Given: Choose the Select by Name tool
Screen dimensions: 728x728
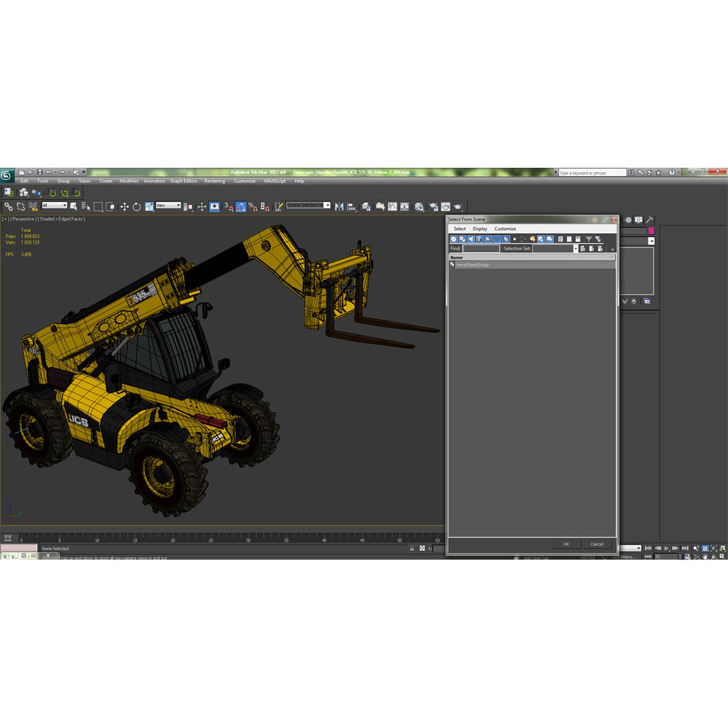Looking at the screenshot, I should 86,207.
